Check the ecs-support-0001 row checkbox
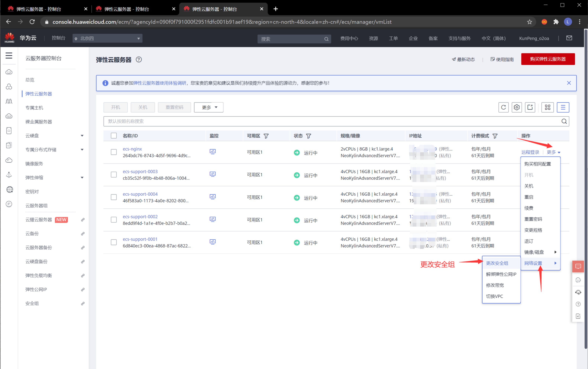This screenshot has height=369, width=588. (114, 242)
